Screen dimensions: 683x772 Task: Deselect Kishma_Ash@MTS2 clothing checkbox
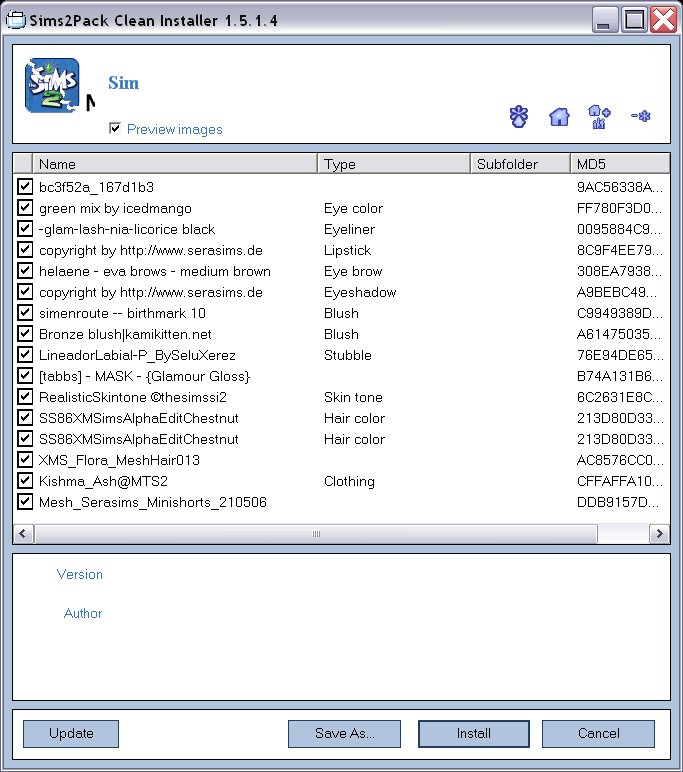pos(25,481)
